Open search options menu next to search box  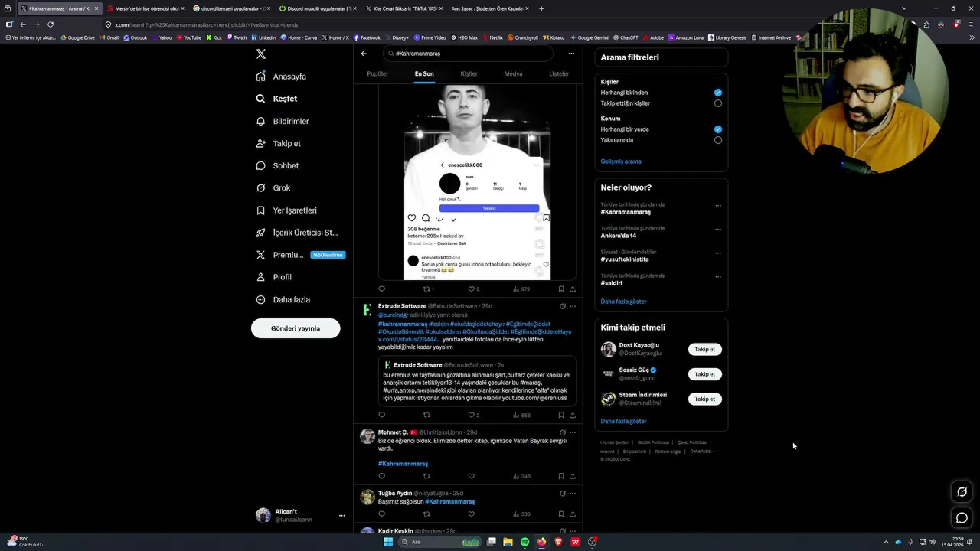click(571, 54)
